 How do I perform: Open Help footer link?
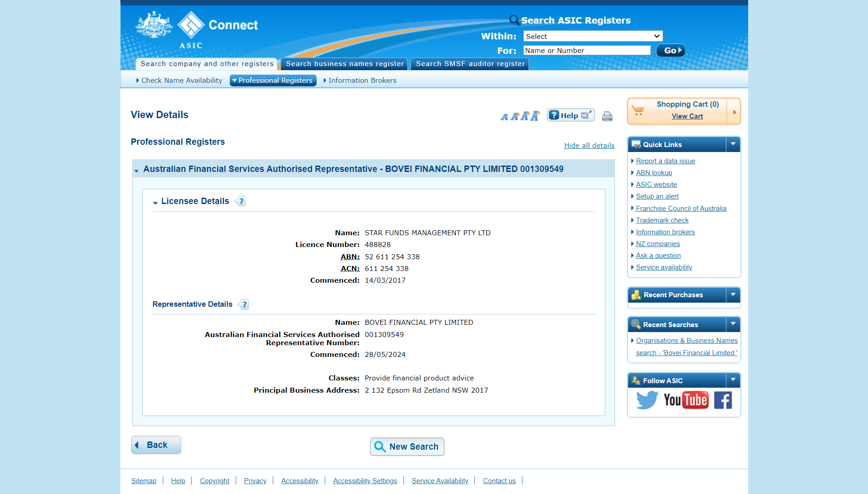click(x=178, y=481)
